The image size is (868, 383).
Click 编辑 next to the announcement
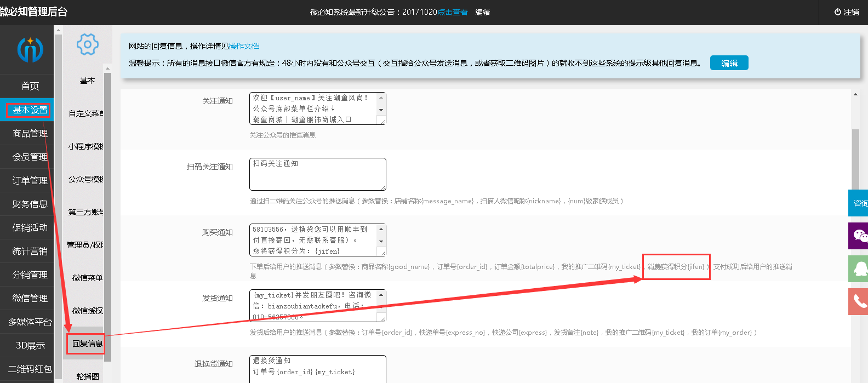point(483,12)
